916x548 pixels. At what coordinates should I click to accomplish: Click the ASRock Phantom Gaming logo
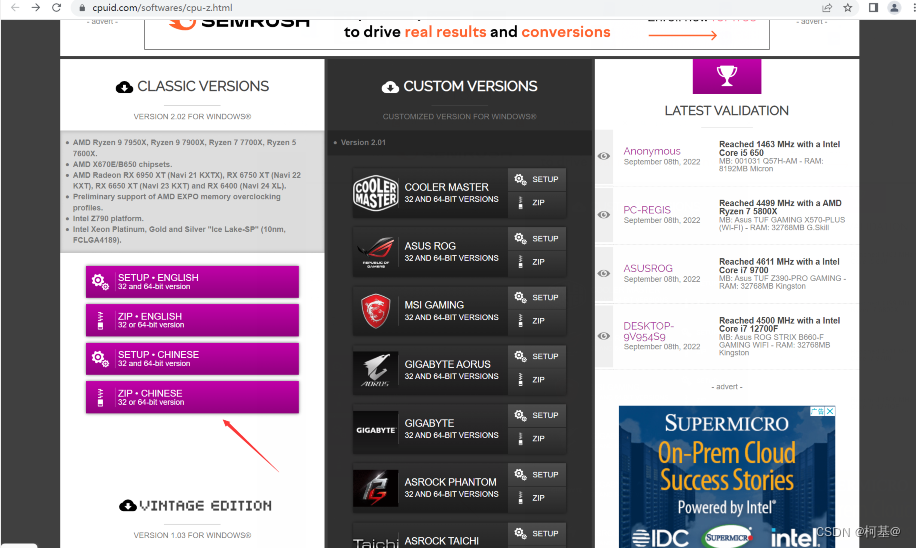376,488
